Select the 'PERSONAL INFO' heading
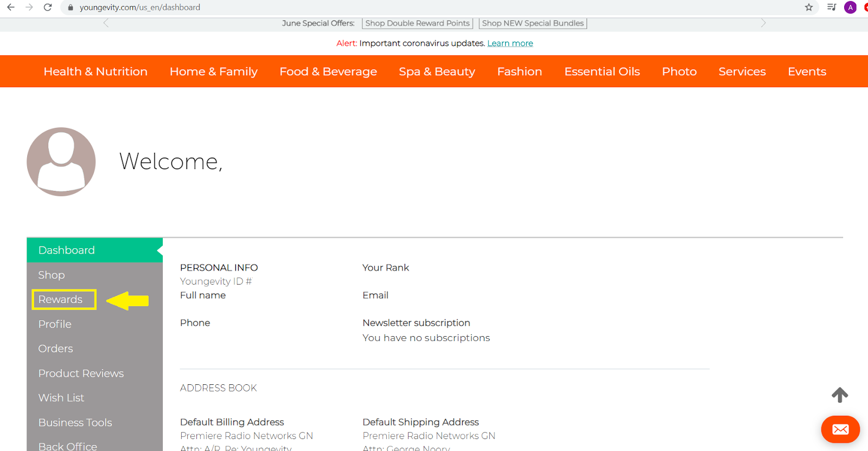Viewport: 868px width, 451px height. tap(219, 268)
